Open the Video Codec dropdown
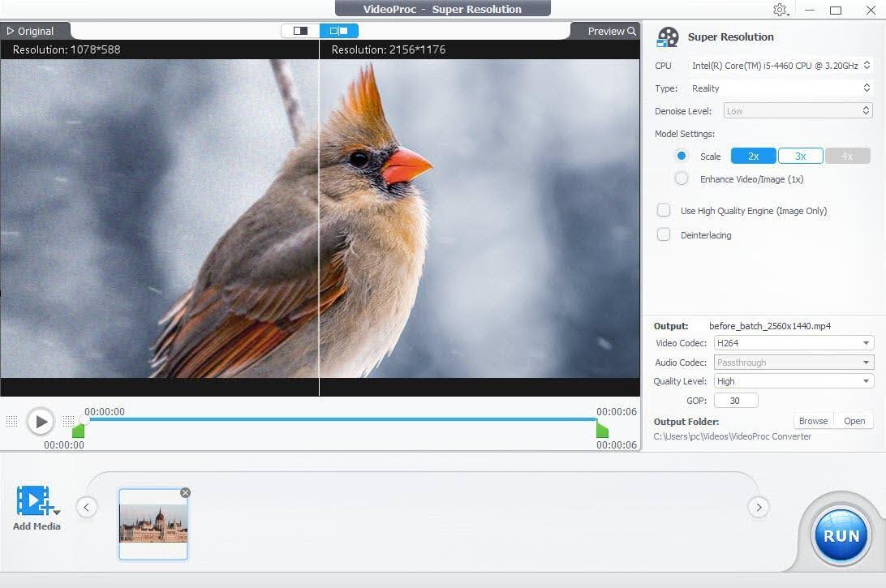Screen dimensions: 886x588 (794, 343)
